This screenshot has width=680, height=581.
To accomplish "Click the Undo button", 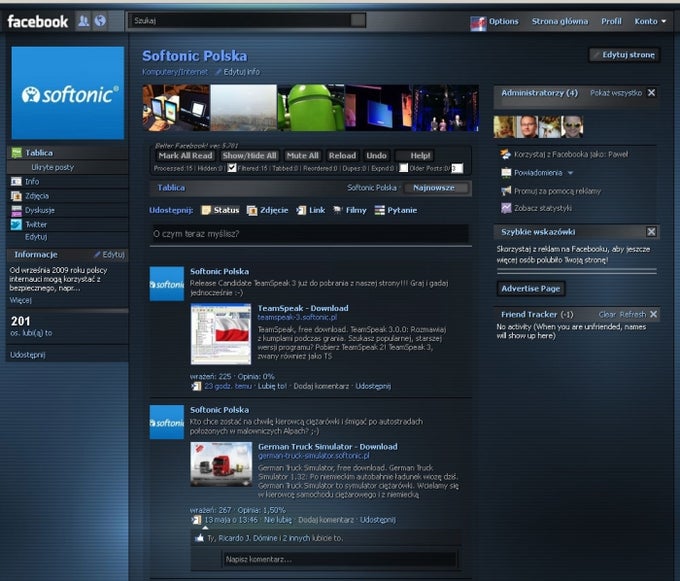I will 376,156.
